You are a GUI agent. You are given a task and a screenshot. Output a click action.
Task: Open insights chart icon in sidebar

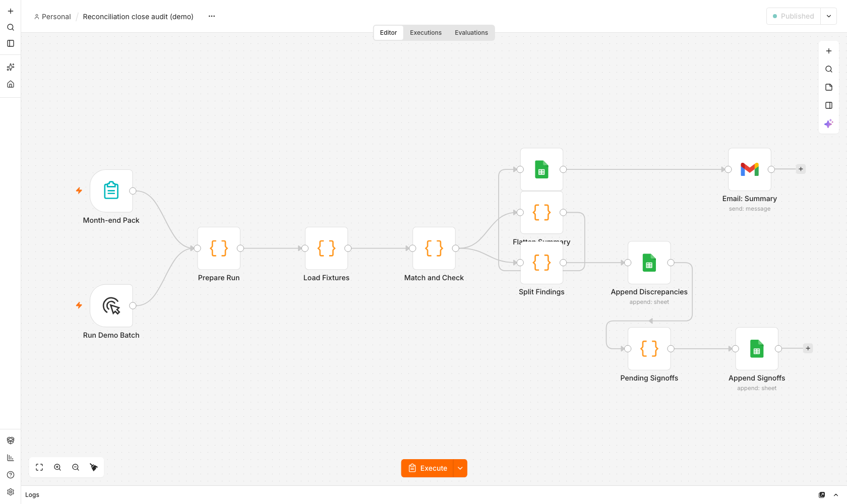pos(11,458)
